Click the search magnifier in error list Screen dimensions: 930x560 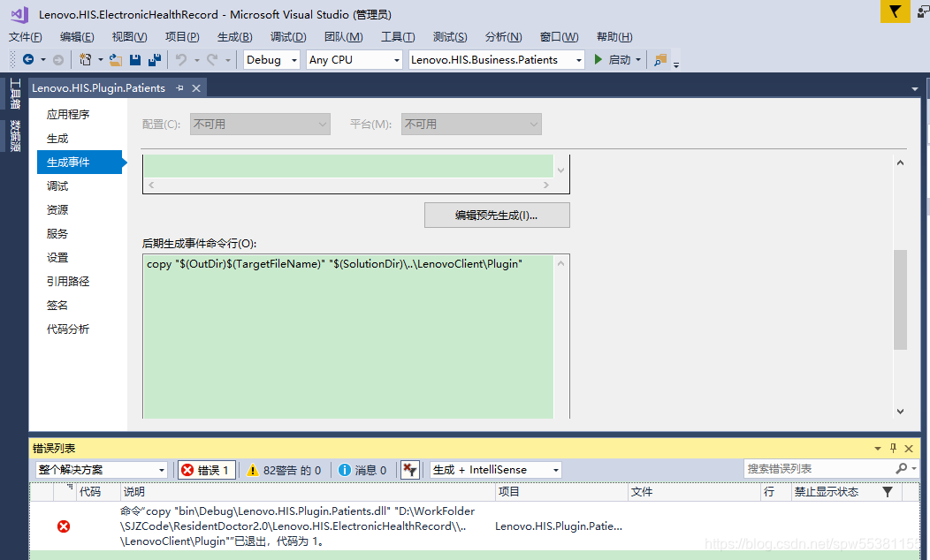tap(902, 469)
